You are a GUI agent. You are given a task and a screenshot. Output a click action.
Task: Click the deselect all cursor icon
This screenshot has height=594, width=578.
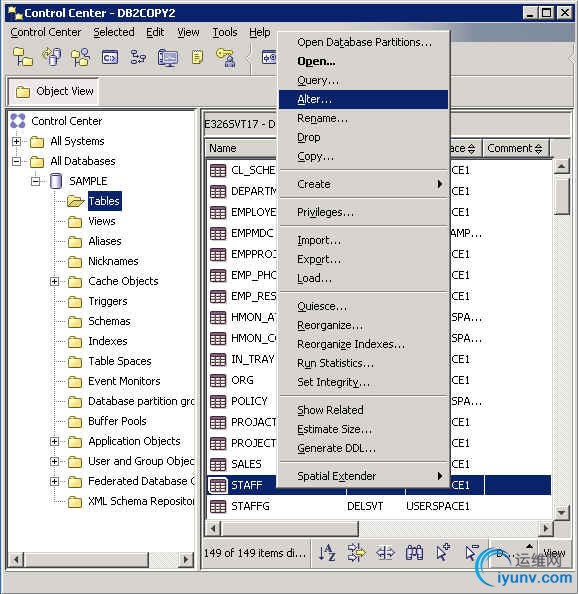pos(471,552)
